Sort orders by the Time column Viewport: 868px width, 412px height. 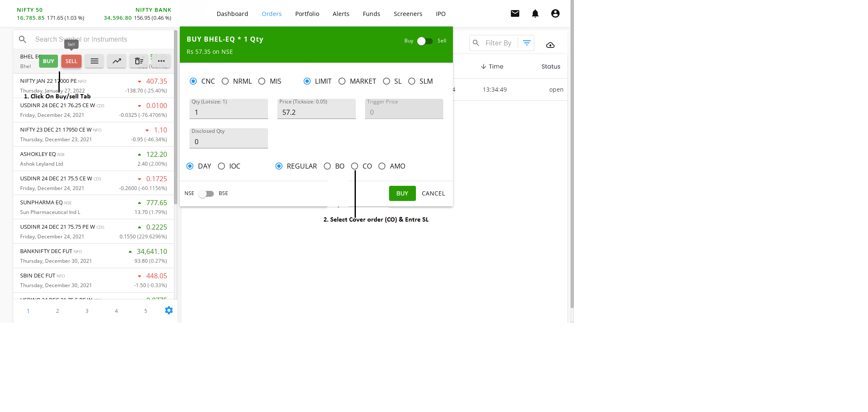[x=492, y=66]
